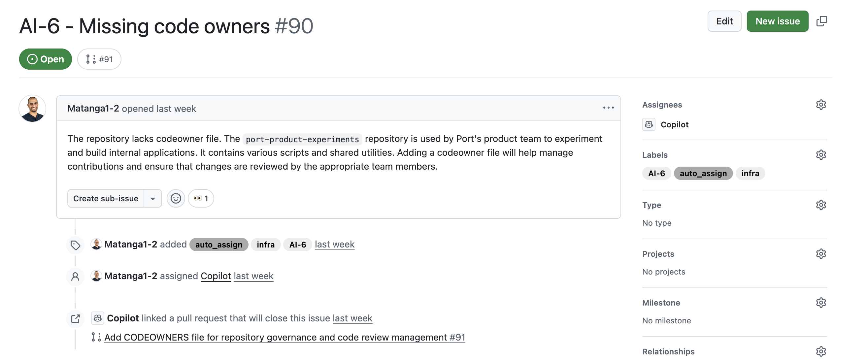The width and height of the screenshot is (868, 361).
Task: Click the Edit button
Action: click(724, 21)
